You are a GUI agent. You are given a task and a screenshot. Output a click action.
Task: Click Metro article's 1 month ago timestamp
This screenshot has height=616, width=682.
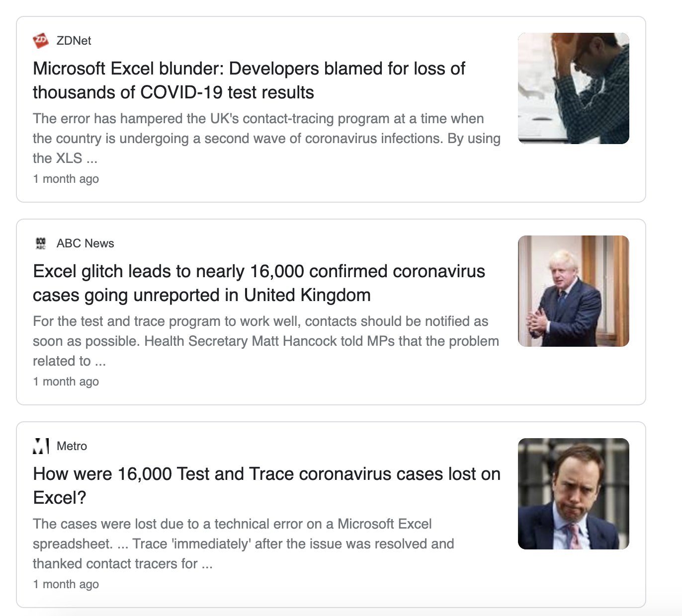tap(66, 584)
